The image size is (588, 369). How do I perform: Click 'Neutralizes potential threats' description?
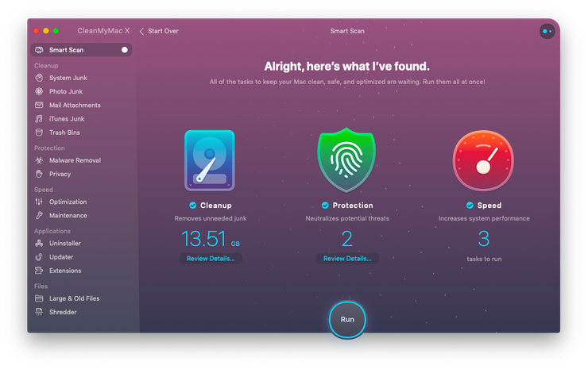pyautogui.click(x=347, y=218)
